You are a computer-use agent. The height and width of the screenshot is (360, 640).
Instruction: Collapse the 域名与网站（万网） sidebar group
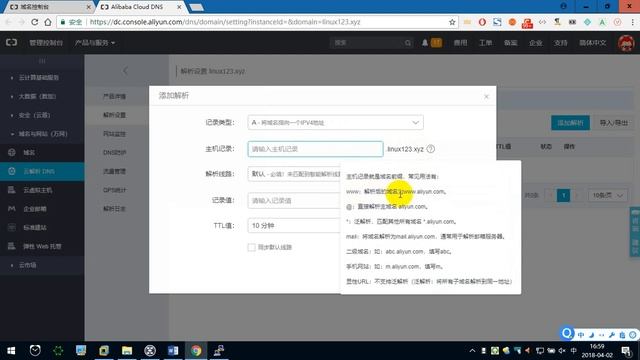43,133
